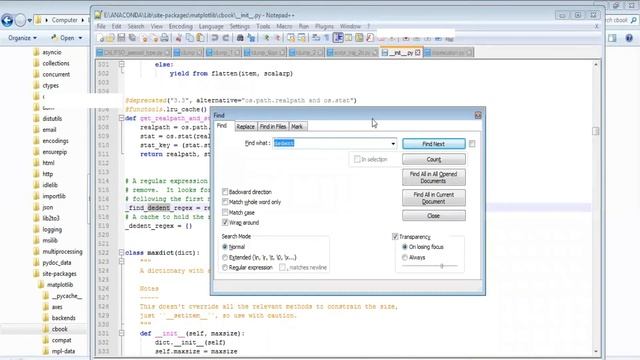Switch to the Mark tab
This screenshot has width=640, height=360.
coord(297,127)
